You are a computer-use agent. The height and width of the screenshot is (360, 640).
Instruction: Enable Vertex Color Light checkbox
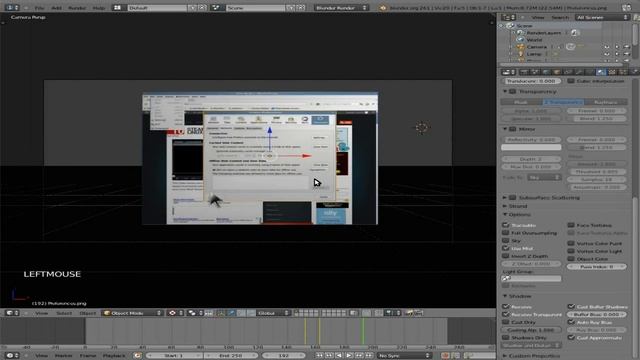pos(571,251)
